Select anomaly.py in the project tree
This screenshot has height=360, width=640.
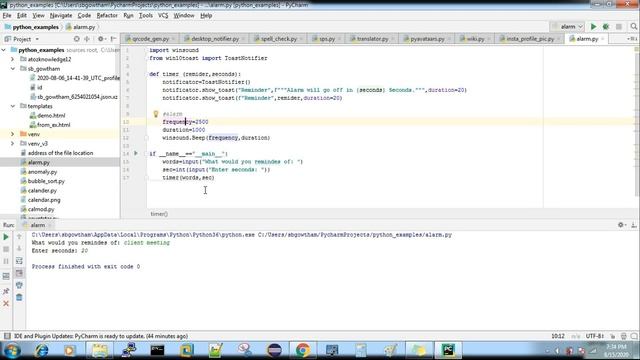pos(42,172)
